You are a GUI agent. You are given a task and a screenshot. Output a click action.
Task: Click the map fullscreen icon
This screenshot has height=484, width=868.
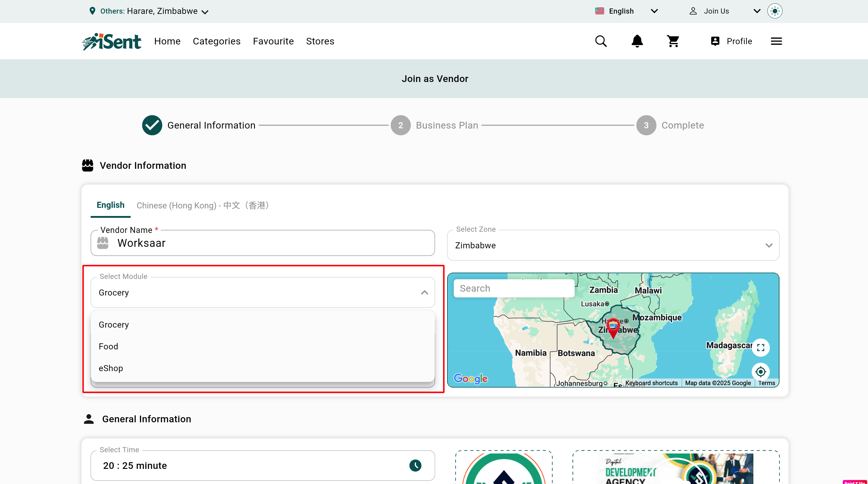coord(760,347)
